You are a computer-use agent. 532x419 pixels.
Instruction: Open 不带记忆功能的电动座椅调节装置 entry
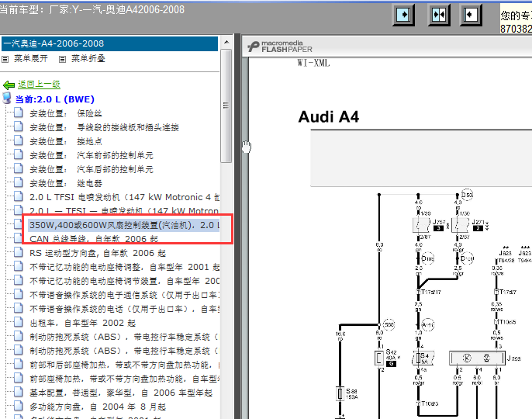pyautogui.click(x=124, y=281)
